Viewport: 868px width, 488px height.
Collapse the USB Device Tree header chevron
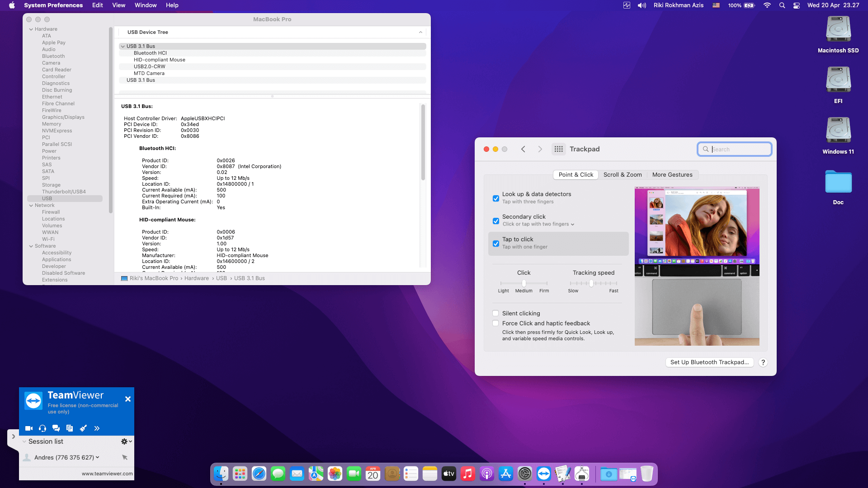point(420,32)
